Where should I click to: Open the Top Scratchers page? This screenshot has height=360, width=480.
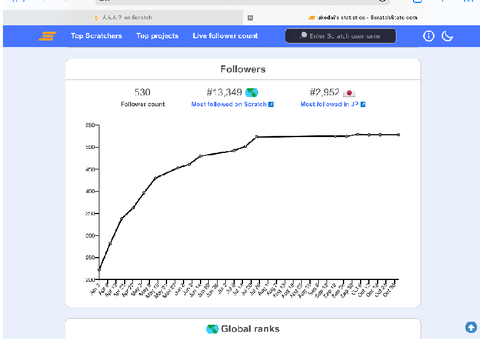96,36
